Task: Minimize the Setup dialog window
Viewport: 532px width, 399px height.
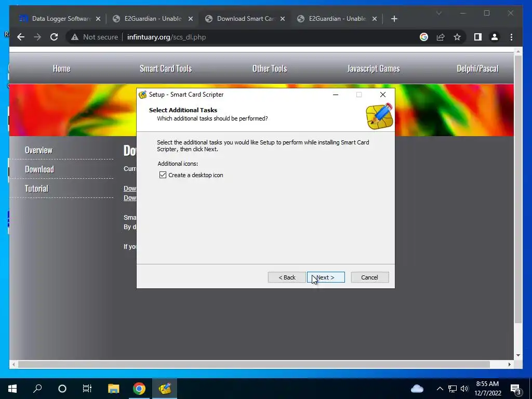Action: (336, 95)
